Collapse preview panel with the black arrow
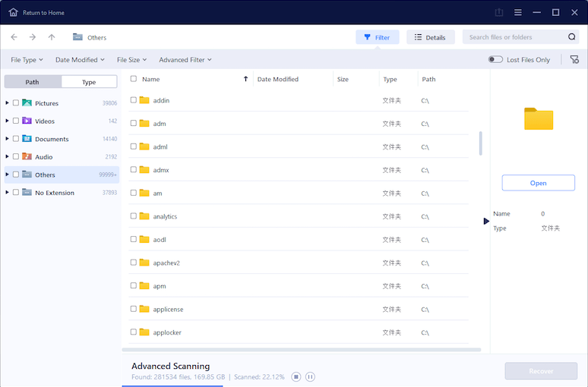 [487, 221]
